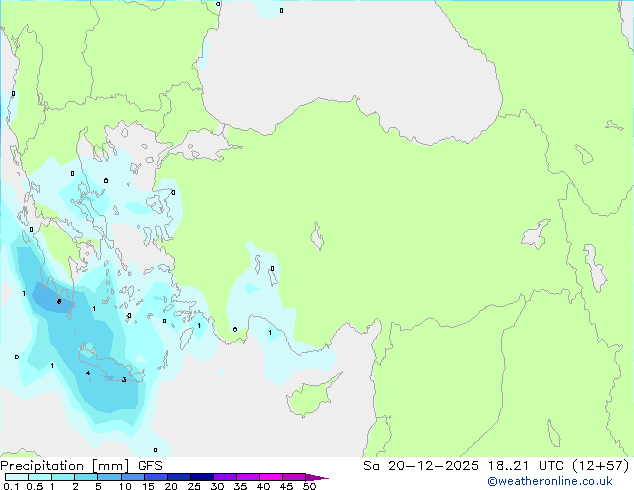
Task: Pick the 40–45 mm magenta legend swatch
Action: click(271, 477)
